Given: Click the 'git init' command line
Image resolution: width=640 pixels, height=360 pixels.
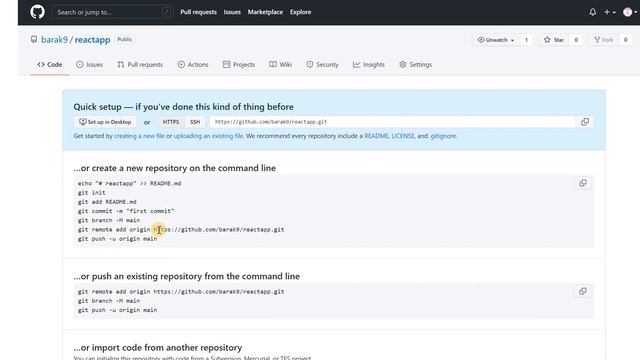Looking at the screenshot, I should point(92,193).
